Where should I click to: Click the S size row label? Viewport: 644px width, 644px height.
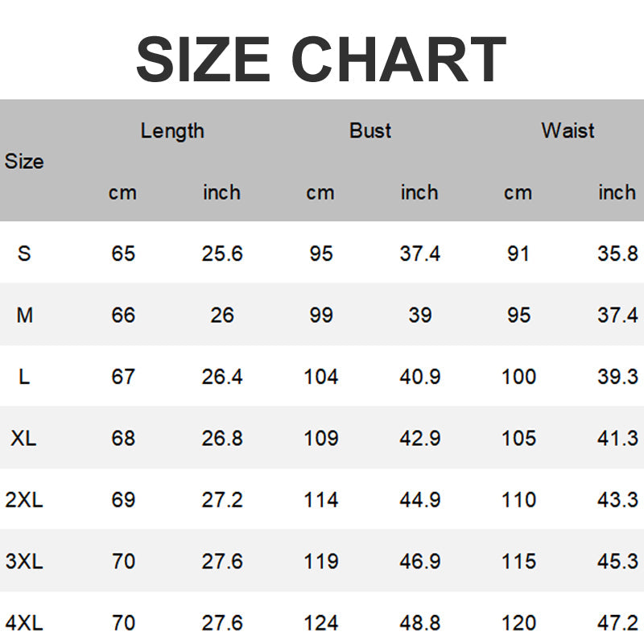pos(24,254)
